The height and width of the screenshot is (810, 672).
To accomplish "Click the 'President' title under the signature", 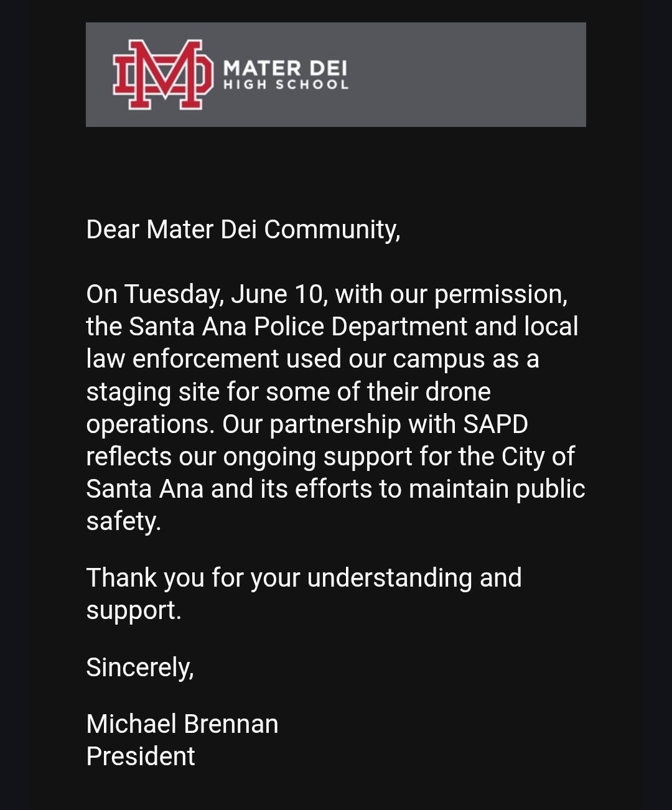I will click(141, 756).
